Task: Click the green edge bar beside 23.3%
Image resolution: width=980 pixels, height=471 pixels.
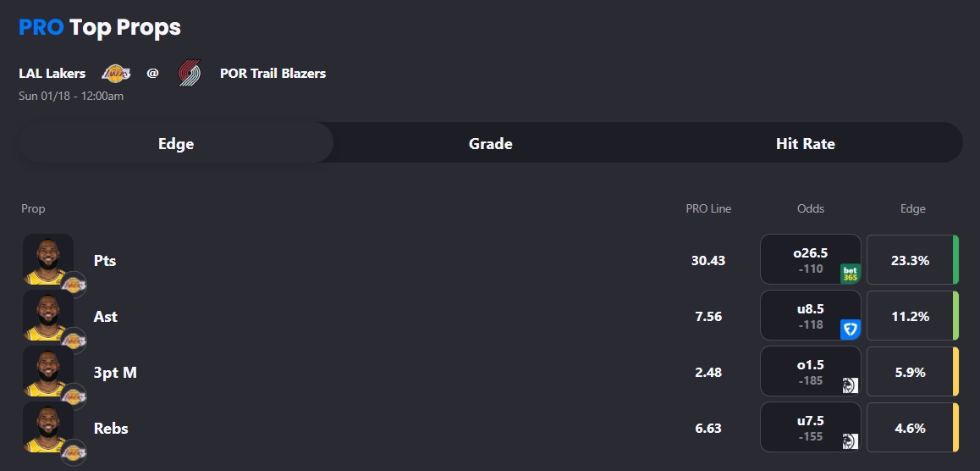Action: pos(955,259)
